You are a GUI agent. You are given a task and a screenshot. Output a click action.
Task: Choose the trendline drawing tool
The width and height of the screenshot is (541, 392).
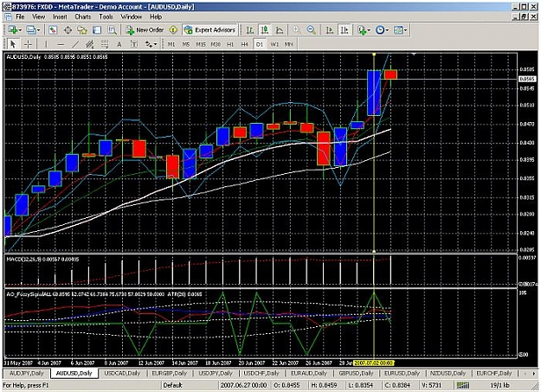75,44
